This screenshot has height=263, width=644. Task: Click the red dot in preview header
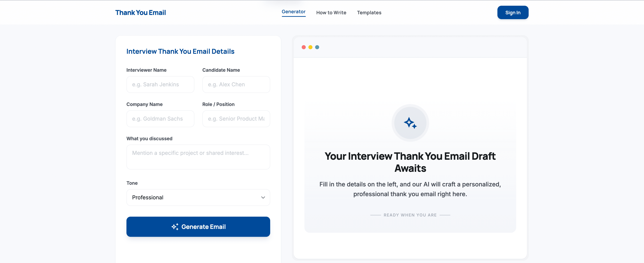coord(304,47)
